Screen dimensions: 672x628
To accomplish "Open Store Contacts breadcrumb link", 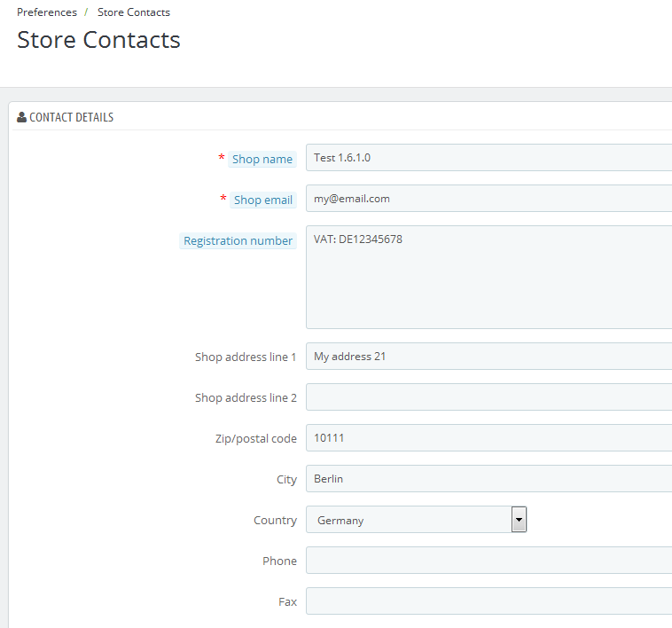I will click(134, 12).
